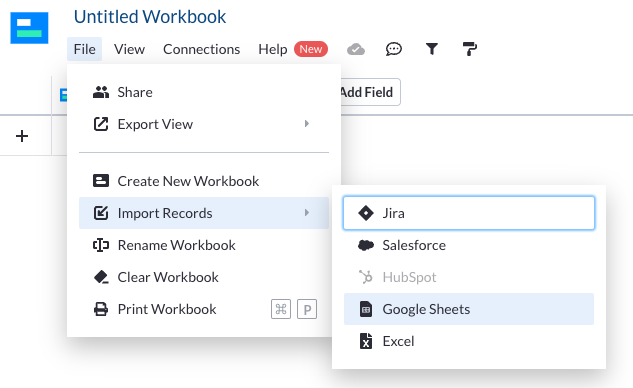Click the Excel file icon
This screenshot has width=633, height=388.
coord(366,341)
